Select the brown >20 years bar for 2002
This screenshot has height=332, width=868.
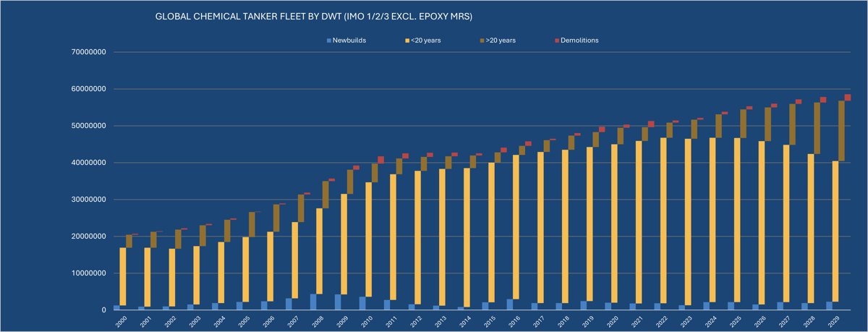point(178,239)
